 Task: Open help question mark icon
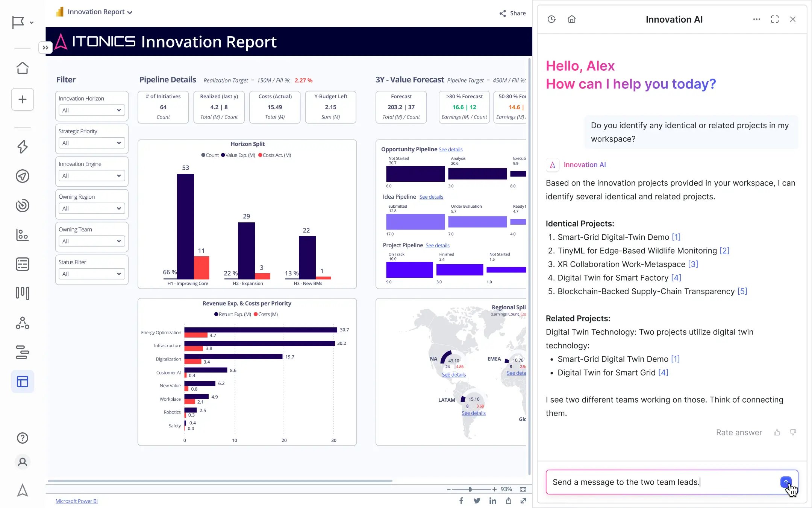23,438
